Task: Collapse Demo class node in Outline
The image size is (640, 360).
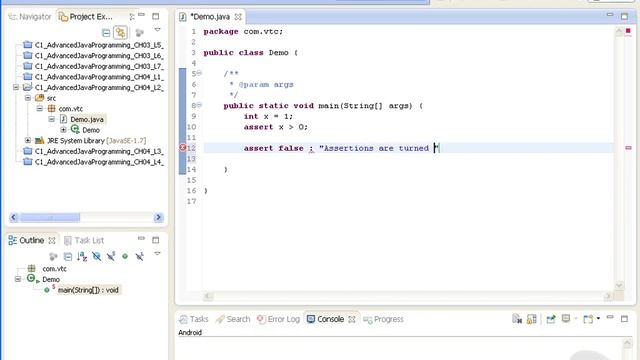Action: (18, 279)
